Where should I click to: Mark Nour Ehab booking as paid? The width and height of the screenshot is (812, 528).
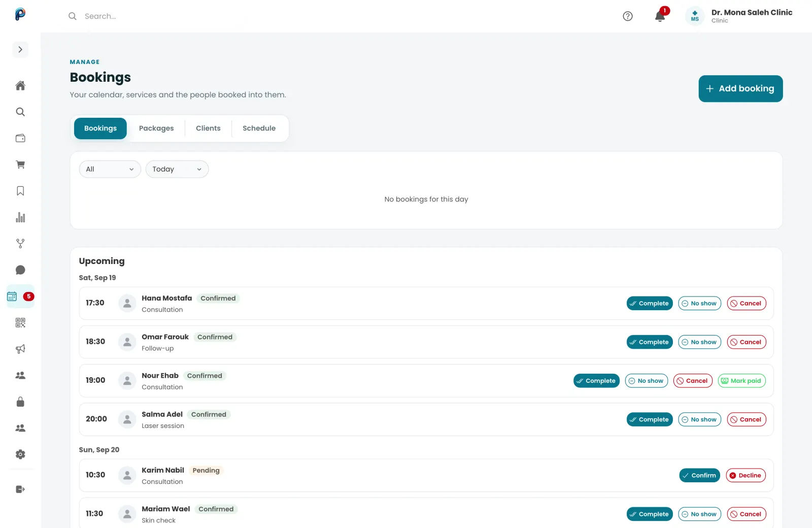pyautogui.click(x=741, y=381)
